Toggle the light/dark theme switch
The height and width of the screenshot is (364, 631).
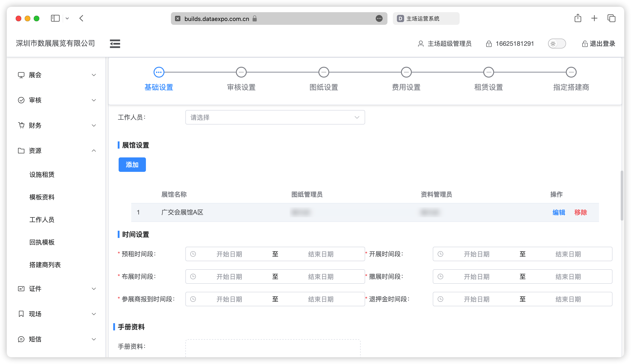[x=557, y=44]
